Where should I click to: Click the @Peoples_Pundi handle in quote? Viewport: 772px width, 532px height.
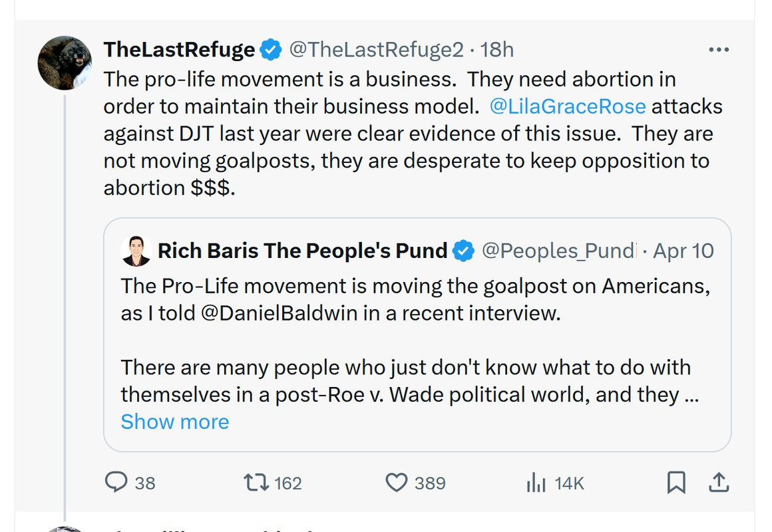(x=559, y=251)
